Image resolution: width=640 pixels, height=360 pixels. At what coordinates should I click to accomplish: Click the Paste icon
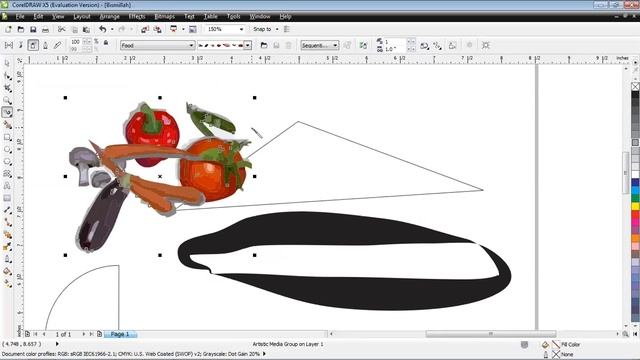(86, 29)
